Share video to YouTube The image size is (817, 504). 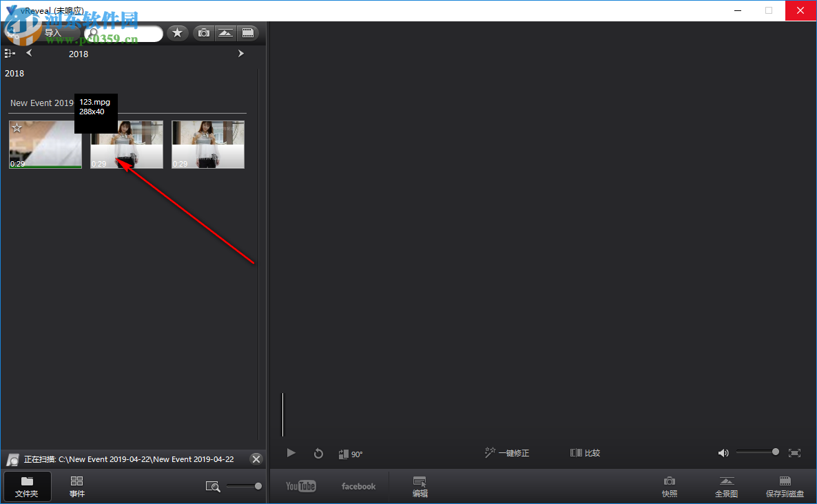pos(300,486)
